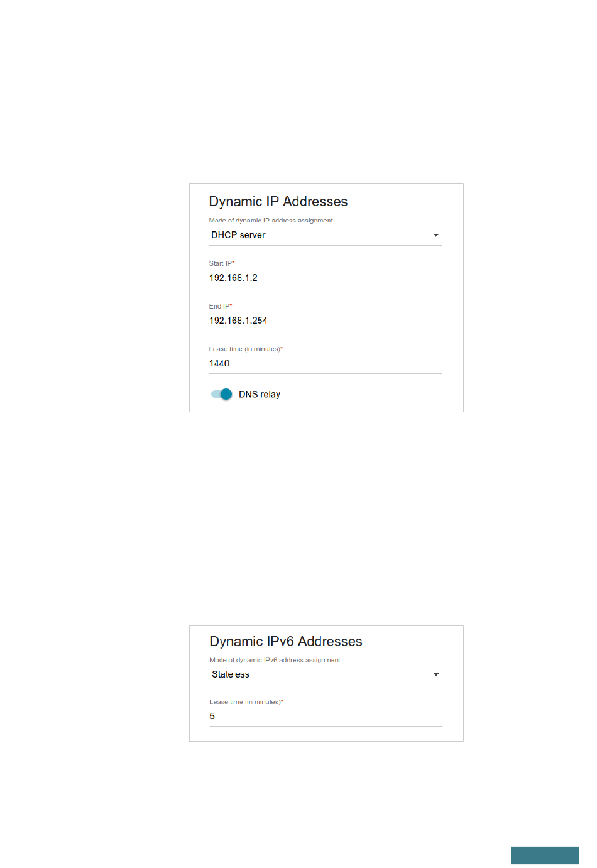This screenshot has width=597, height=868.
Task: Click the Dynamic IPv6 Addresses heading
Action: click(x=286, y=642)
